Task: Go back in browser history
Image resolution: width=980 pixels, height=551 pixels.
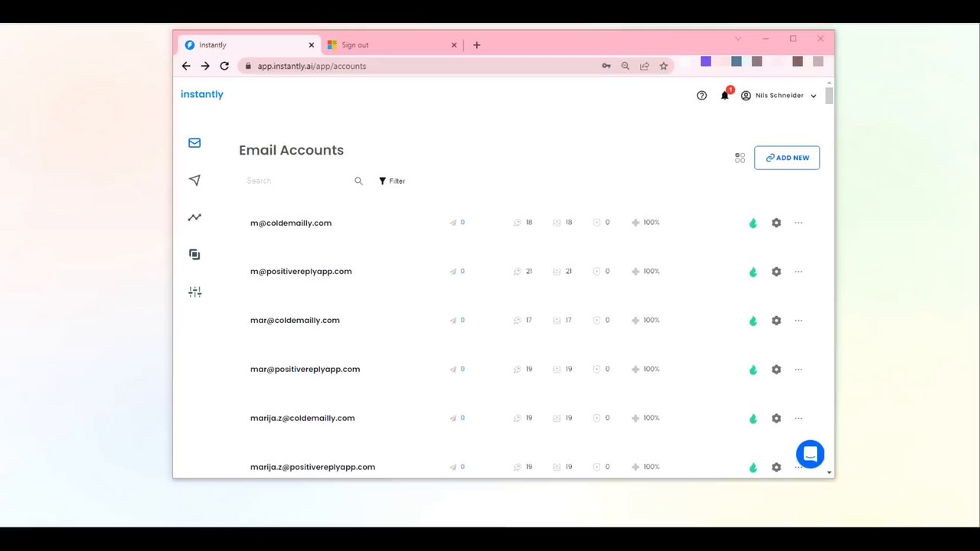Action: click(186, 66)
